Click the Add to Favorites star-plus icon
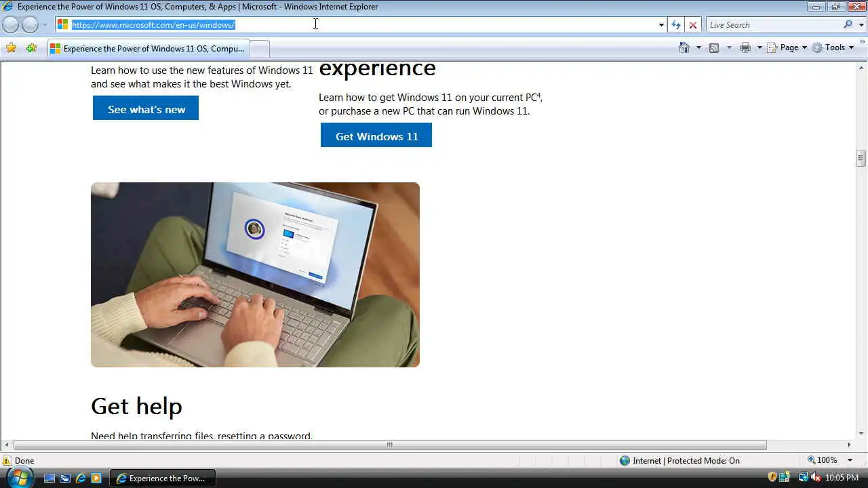This screenshot has height=488, width=868. click(31, 48)
